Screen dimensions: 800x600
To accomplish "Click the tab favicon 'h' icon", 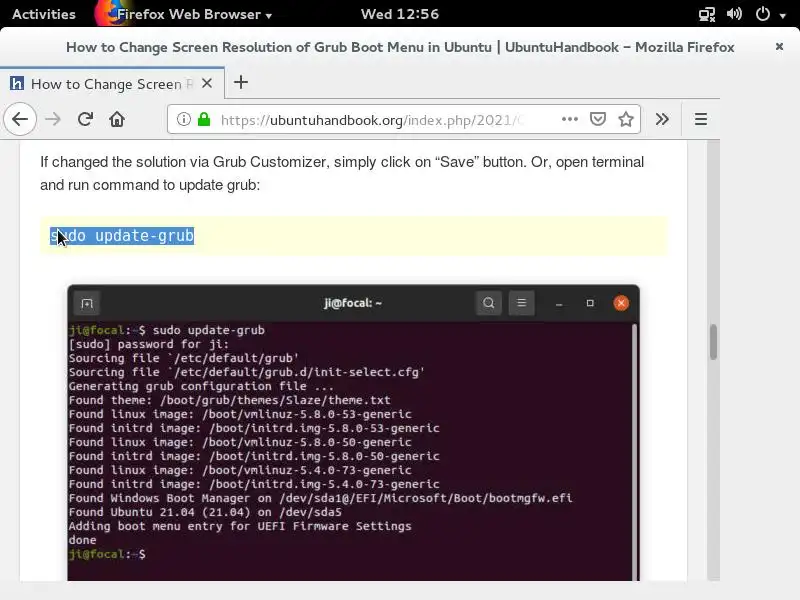I will pos(17,83).
